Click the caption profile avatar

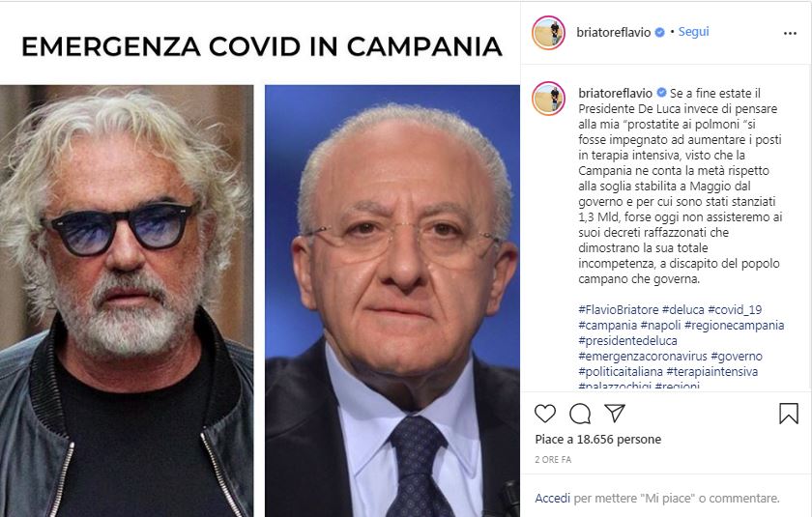(548, 98)
